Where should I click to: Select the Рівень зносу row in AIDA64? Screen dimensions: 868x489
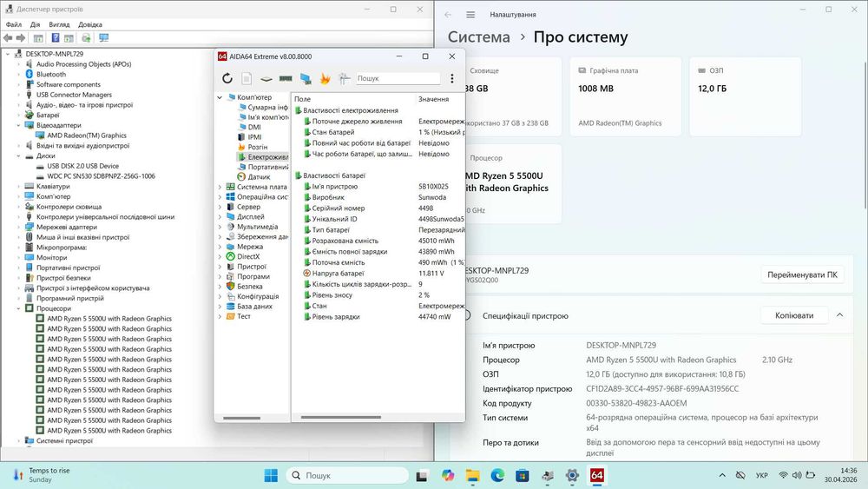pos(378,295)
